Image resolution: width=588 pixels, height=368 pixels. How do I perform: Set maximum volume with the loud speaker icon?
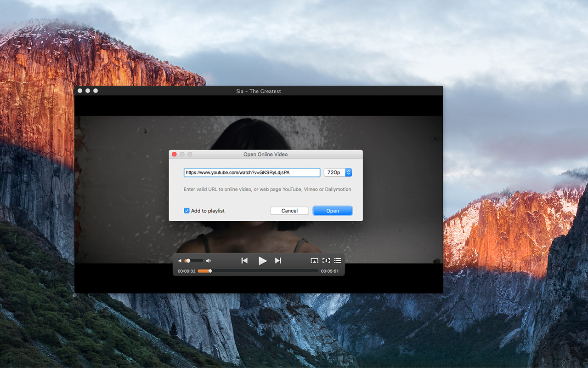[208, 261]
